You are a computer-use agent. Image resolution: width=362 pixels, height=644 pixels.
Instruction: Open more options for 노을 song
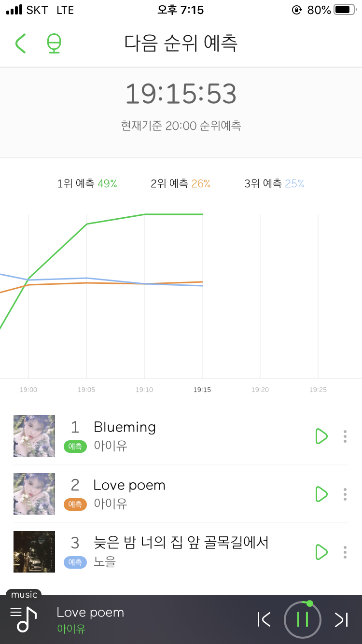tap(345, 552)
